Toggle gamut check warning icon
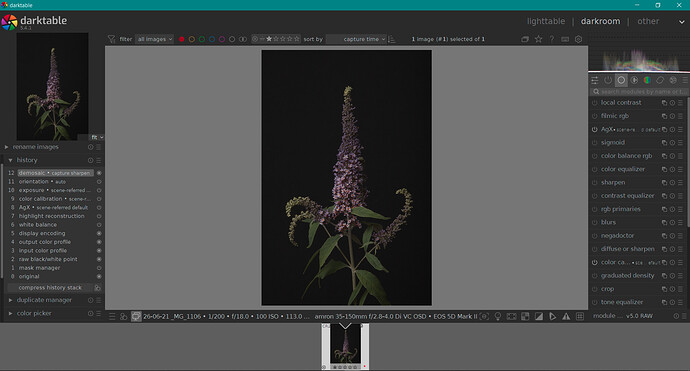The height and width of the screenshot is (371, 690). [x=566, y=316]
